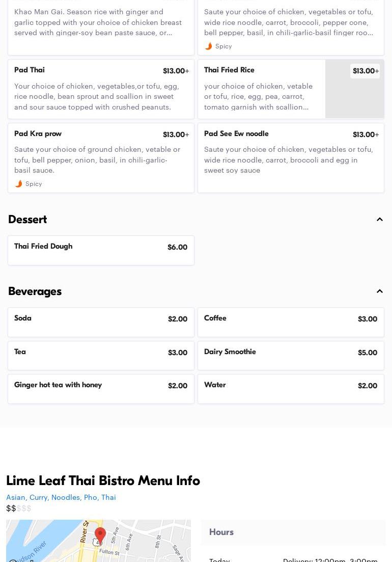The width and height of the screenshot is (392, 562).
Task: Select the Tea beverage card
Action: click(x=101, y=356)
